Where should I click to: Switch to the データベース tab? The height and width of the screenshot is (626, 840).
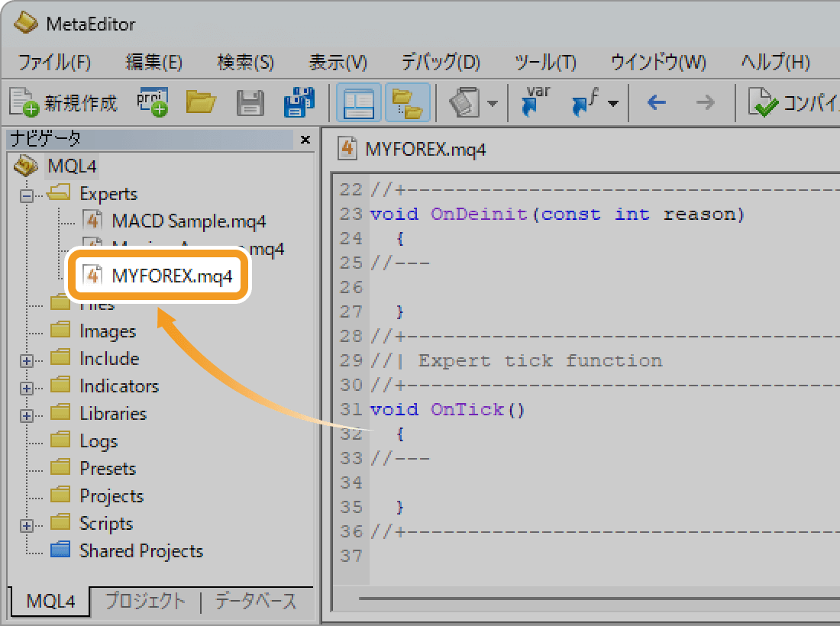(256, 601)
